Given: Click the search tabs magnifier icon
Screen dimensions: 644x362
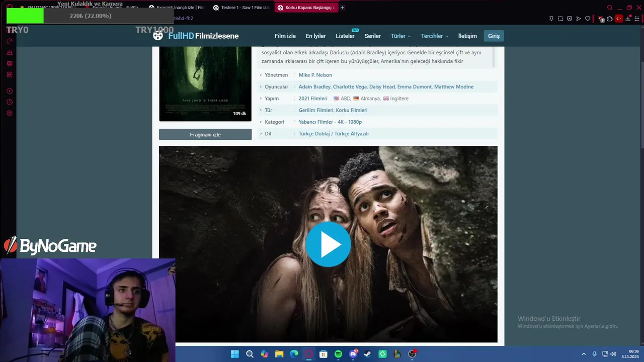Looking at the screenshot, I should tap(610, 8).
